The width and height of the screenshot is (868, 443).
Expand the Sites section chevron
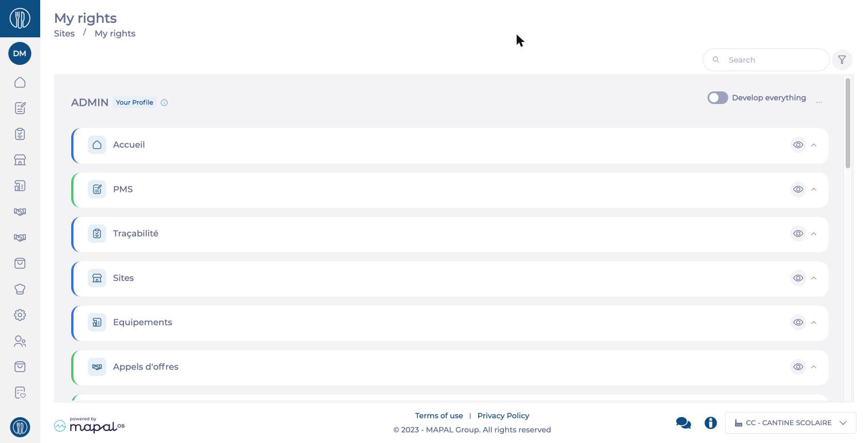pyautogui.click(x=813, y=278)
